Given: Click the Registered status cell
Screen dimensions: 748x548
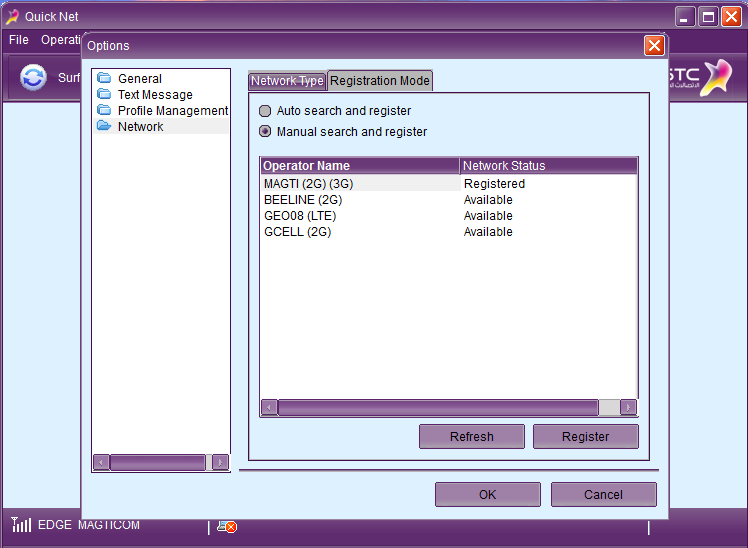Looking at the screenshot, I should [x=494, y=184].
